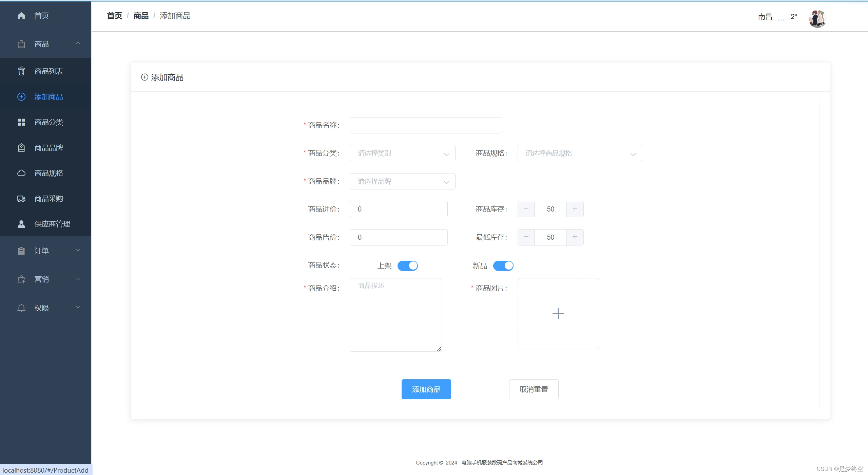Collapse the 商品 menu chevron

(x=78, y=43)
